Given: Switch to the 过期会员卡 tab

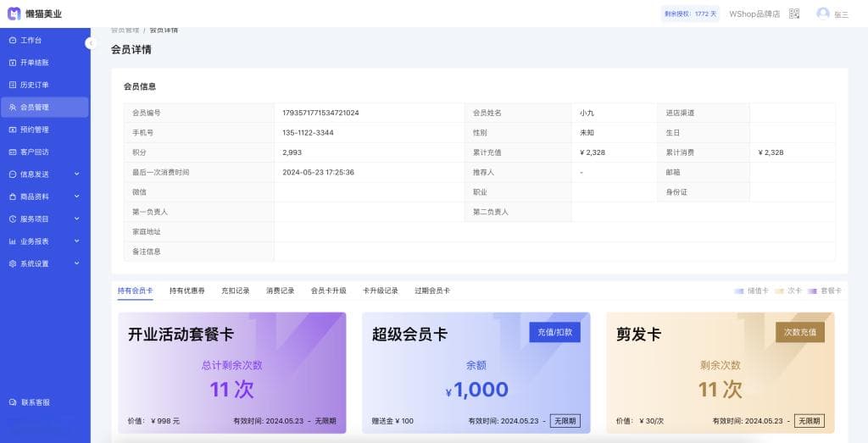Looking at the screenshot, I should 432,291.
